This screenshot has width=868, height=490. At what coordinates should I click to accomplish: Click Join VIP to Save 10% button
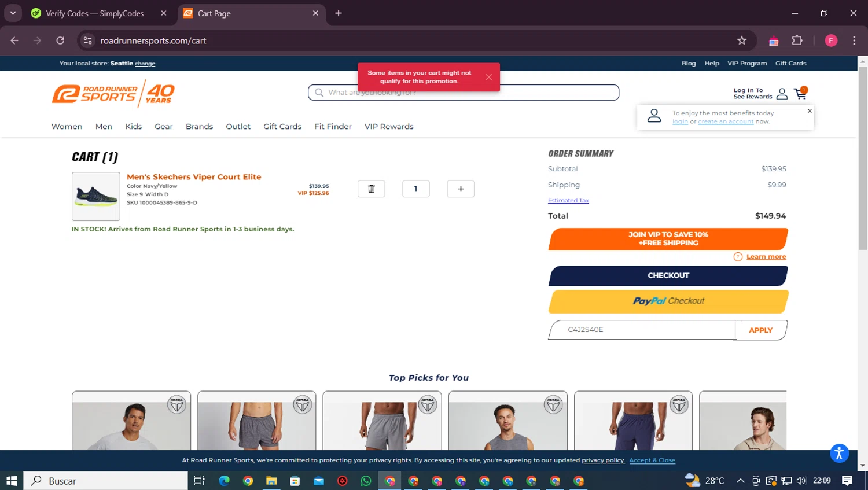[x=668, y=239]
